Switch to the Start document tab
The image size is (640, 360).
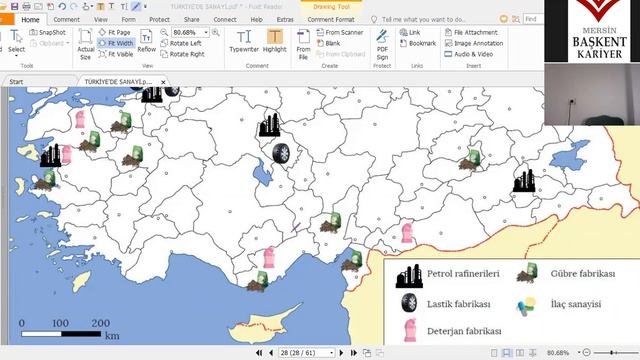coord(16,82)
